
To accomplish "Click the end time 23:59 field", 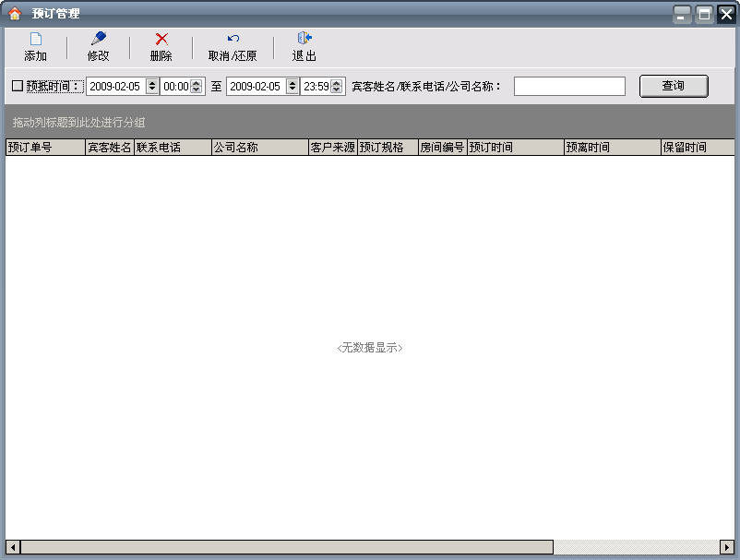I will tap(316, 87).
